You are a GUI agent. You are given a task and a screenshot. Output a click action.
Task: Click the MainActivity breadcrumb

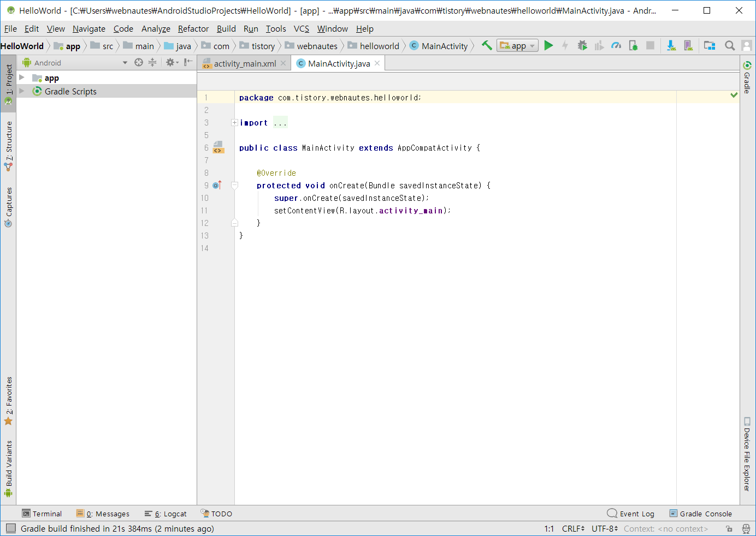pos(439,46)
